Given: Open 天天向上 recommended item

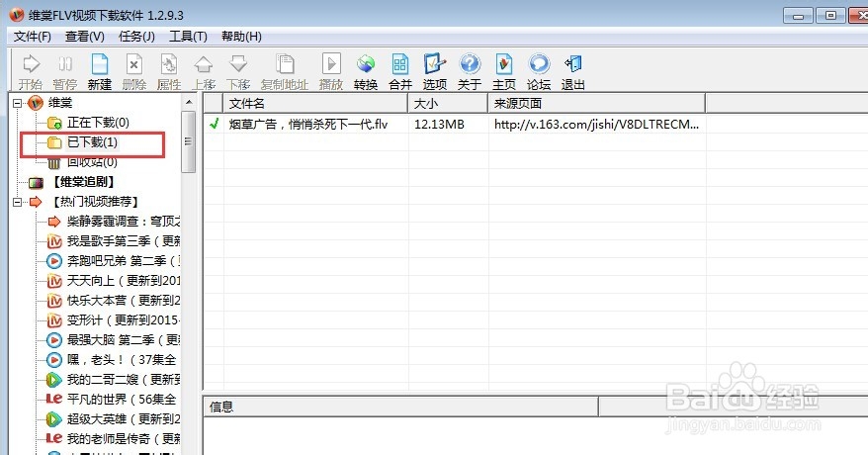Looking at the screenshot, I should pos(124,281).
